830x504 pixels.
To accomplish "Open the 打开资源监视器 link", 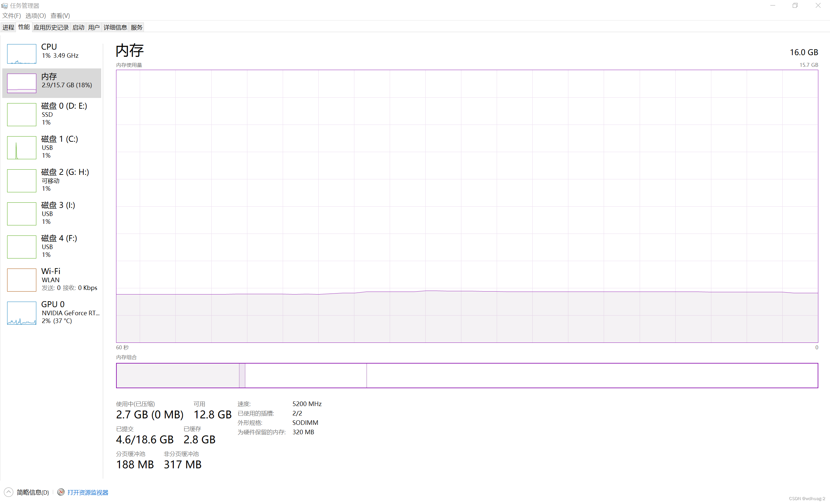I will [x=88, y=493].
